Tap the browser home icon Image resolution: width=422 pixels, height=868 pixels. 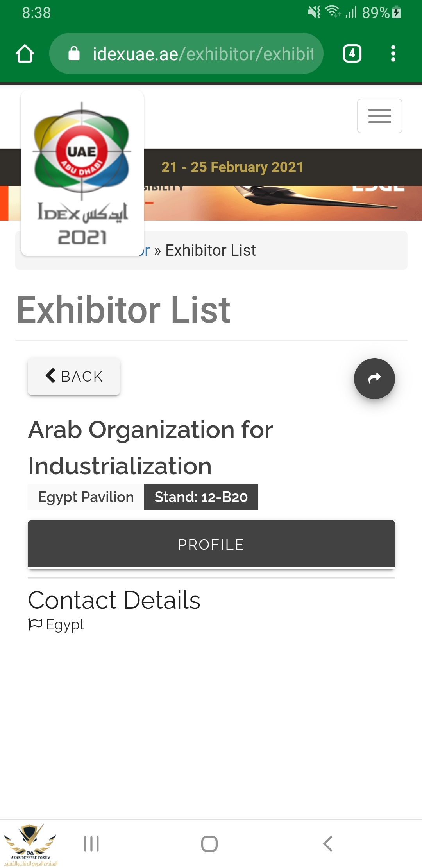coord(25,54)
